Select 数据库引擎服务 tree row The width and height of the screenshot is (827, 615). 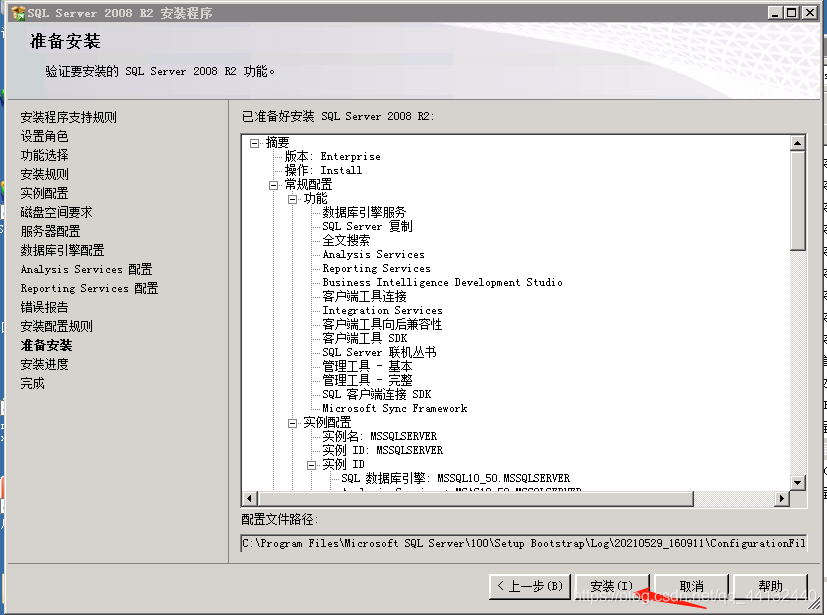[364, 213]
